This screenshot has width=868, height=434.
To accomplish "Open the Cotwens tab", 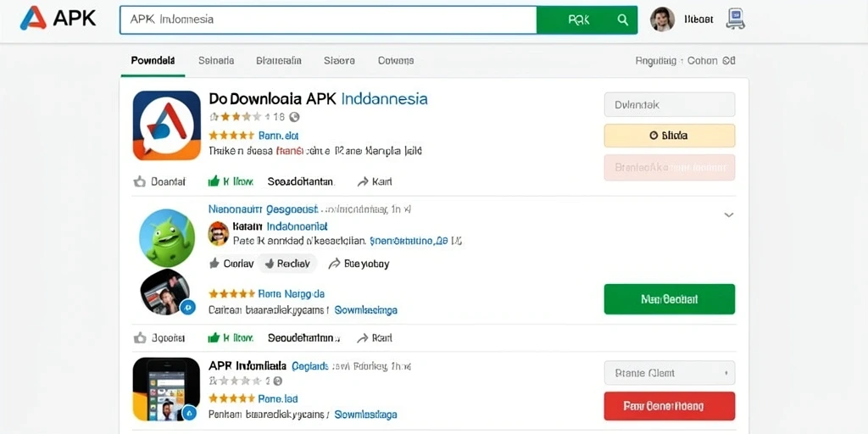I will [396, 60].
